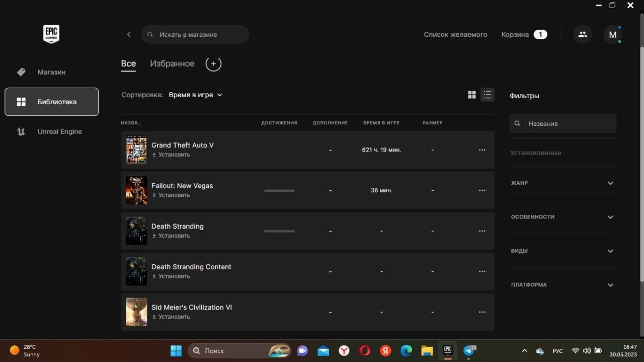Add a new collection with plus icon

point(213,64)
